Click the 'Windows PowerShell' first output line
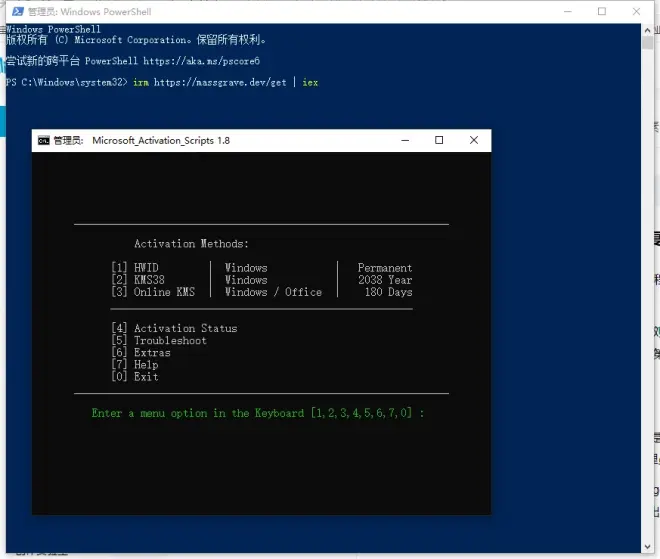This screenshot has width=660, height=559. 53,29
